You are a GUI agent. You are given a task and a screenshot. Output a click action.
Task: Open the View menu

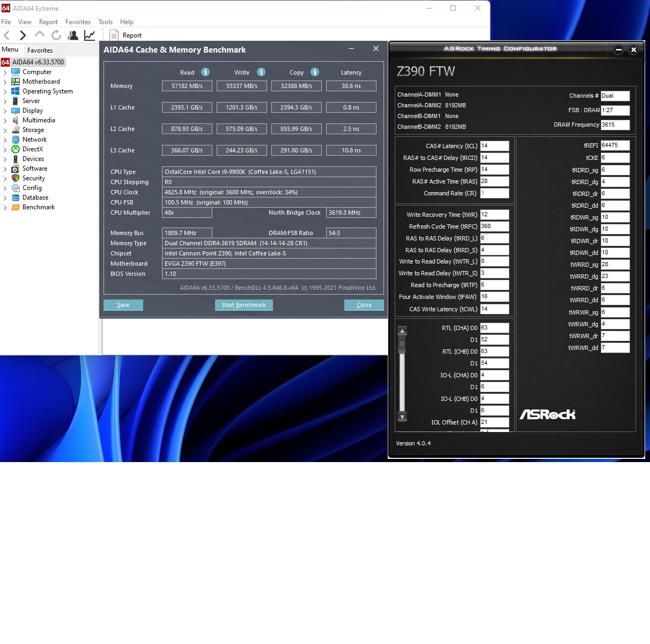pos(25,22)
